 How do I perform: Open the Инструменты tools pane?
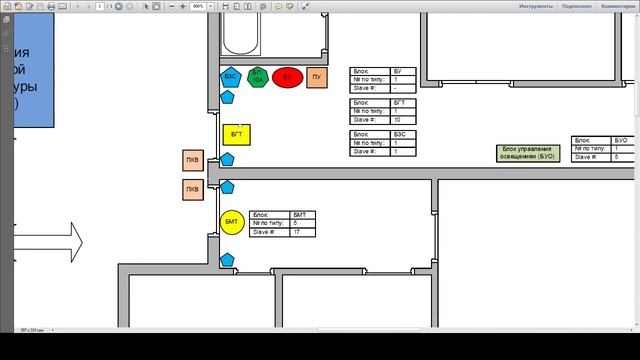(x=536, y=6)
